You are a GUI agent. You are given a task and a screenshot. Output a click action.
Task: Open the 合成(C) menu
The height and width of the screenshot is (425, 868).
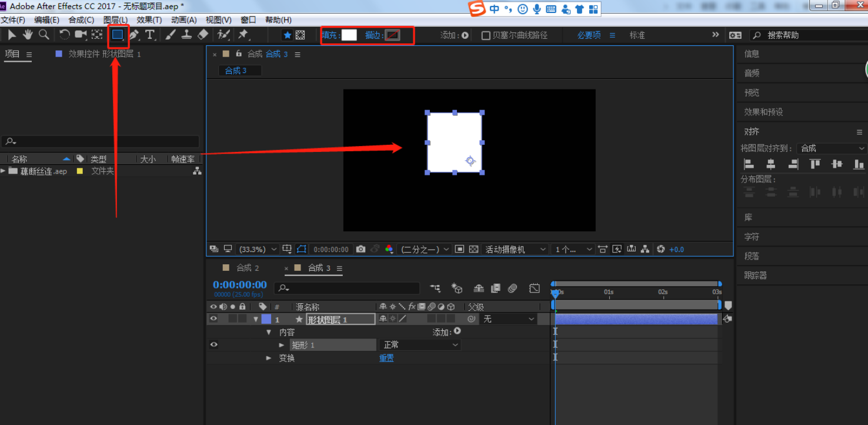click(81, 20)
